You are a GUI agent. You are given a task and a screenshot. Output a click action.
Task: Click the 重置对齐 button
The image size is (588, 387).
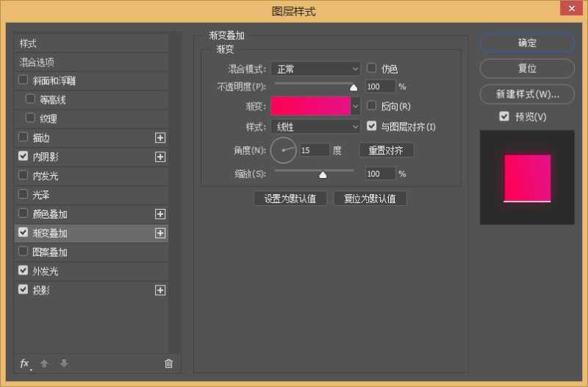[386, 150]
